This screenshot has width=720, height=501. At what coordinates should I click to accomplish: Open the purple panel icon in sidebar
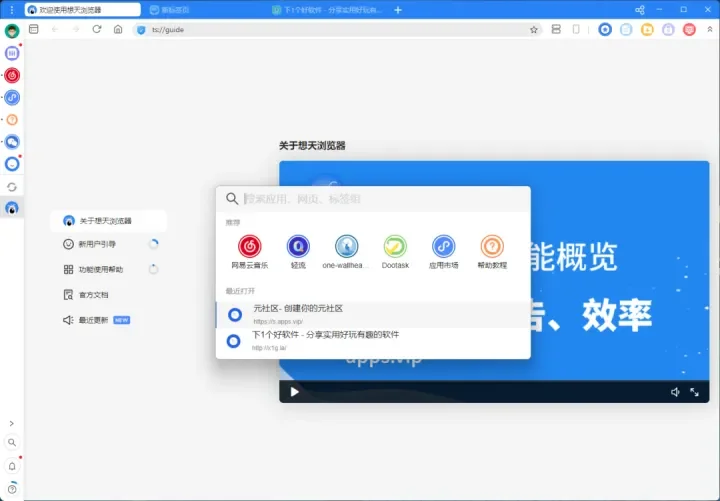tap(12, 53)
